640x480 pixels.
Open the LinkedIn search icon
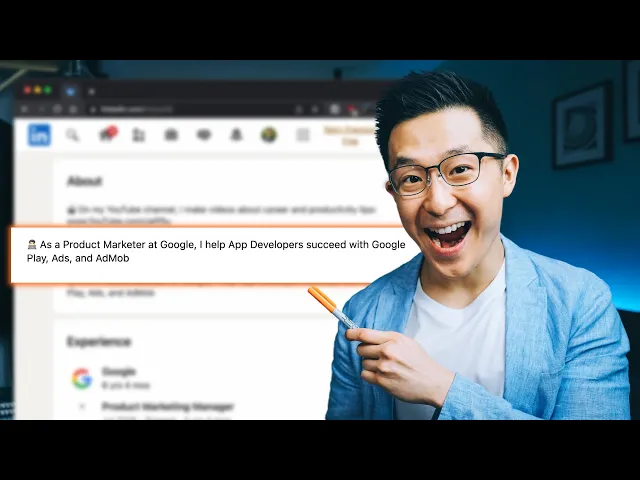[72, 135]
